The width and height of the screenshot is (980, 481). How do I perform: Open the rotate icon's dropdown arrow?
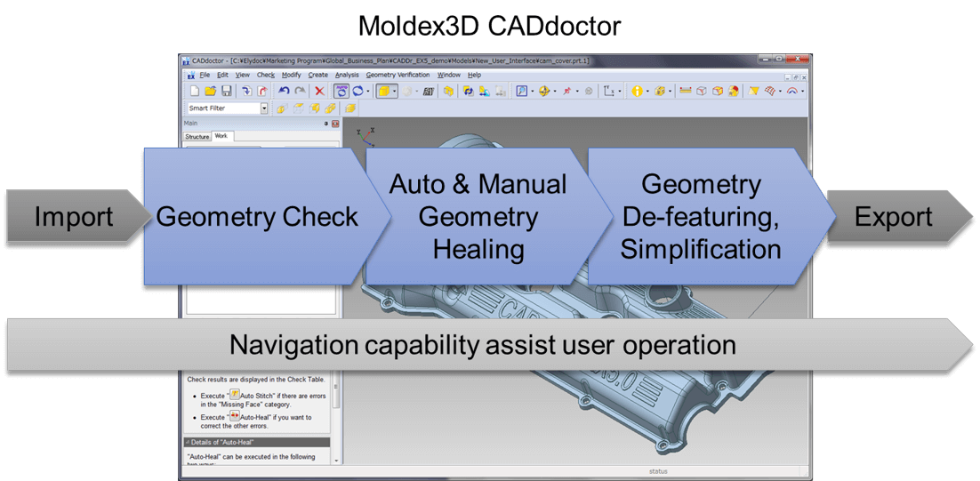tap(367, 92)
